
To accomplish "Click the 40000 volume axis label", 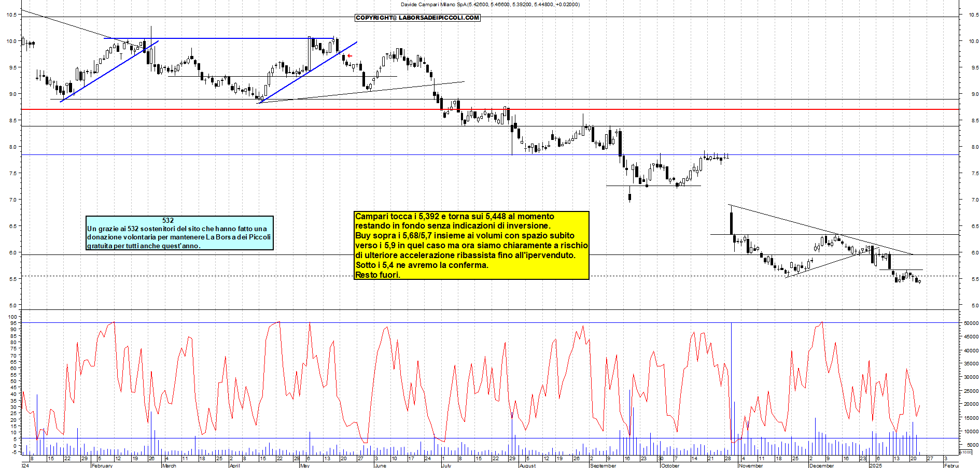I will tap(971, 350).
